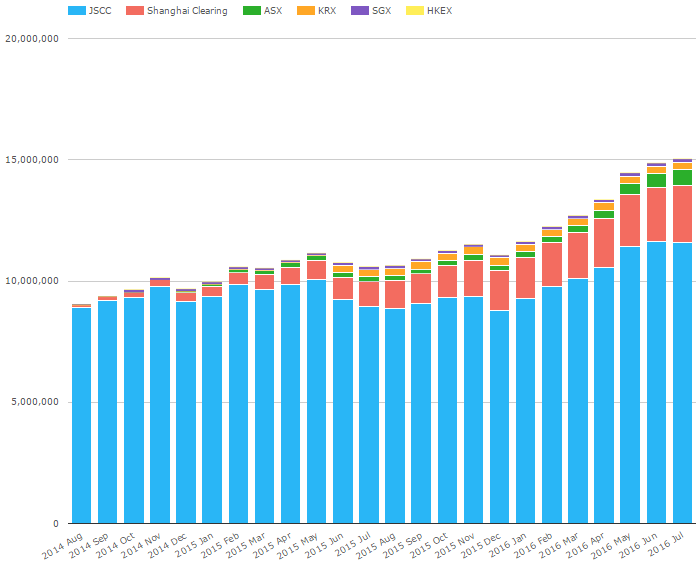
Task: Click 2015 Jul Shanghai Clearing red segment
Action: (x=369, y=294)
